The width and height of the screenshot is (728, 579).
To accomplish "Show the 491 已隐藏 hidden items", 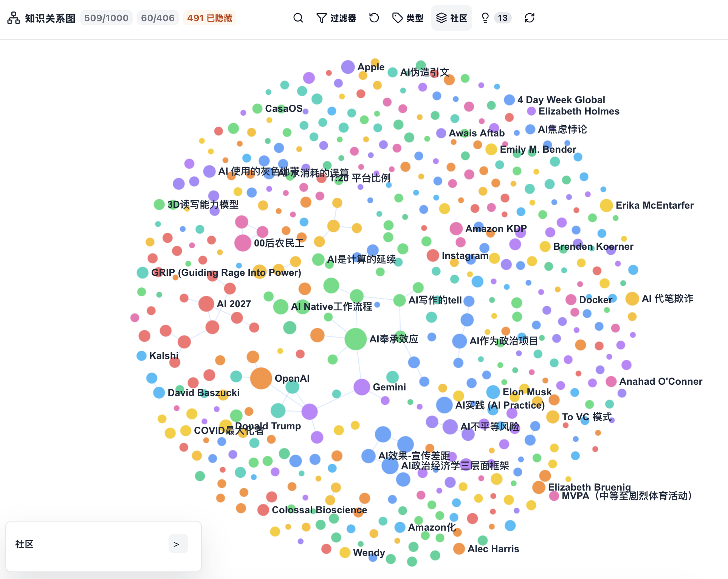I will click(210, 18).
